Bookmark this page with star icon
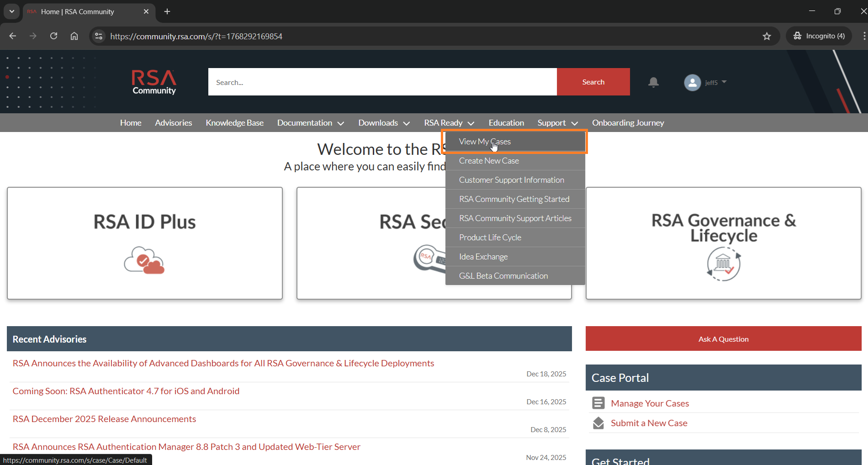Image resolution: width=868 pixels, height=465 pixels. (x=767, y=36)
